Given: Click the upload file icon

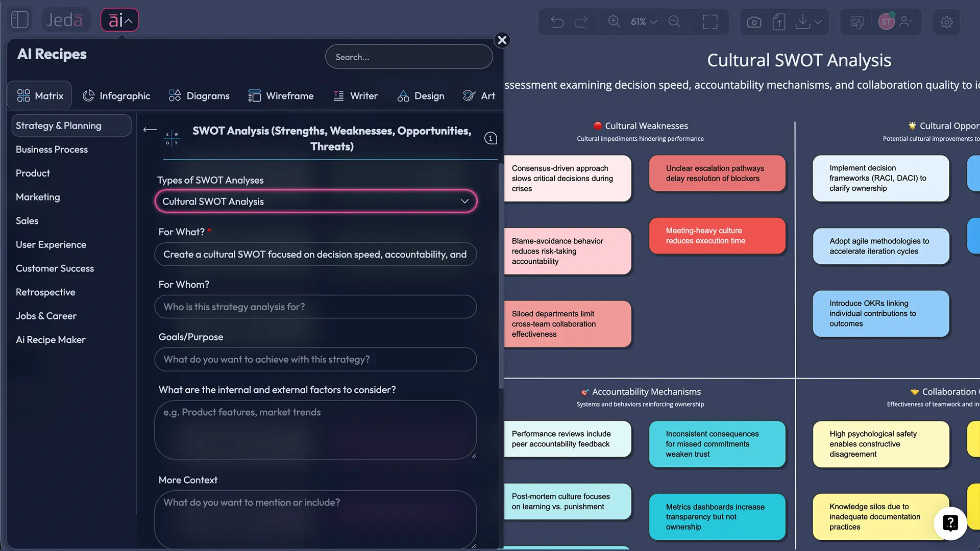Looking at the screenshot, I should click(x=779, y=22).
